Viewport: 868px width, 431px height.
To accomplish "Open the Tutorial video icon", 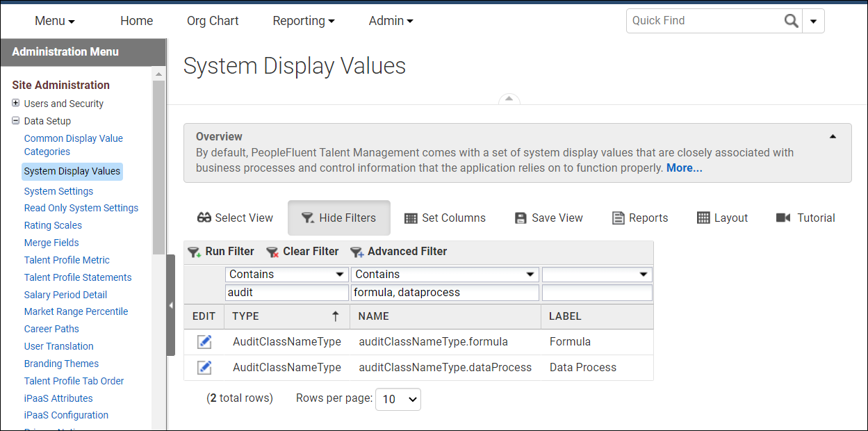I will tap(785, 218).
